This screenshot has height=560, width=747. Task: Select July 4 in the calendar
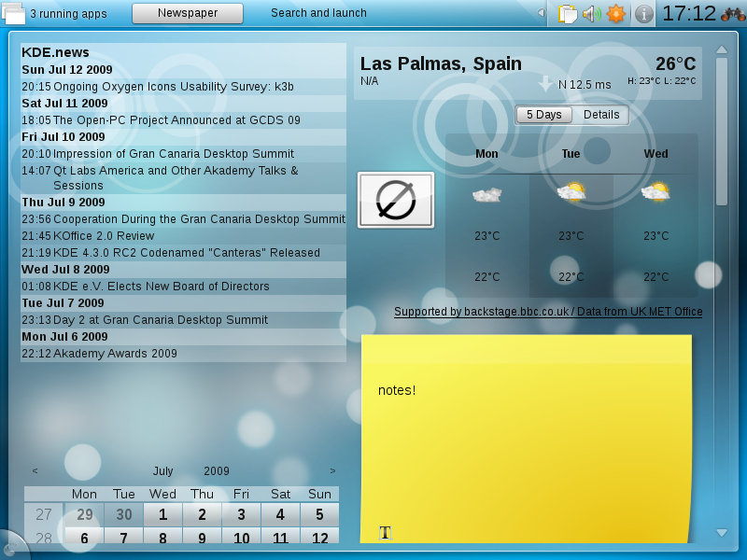280,514
